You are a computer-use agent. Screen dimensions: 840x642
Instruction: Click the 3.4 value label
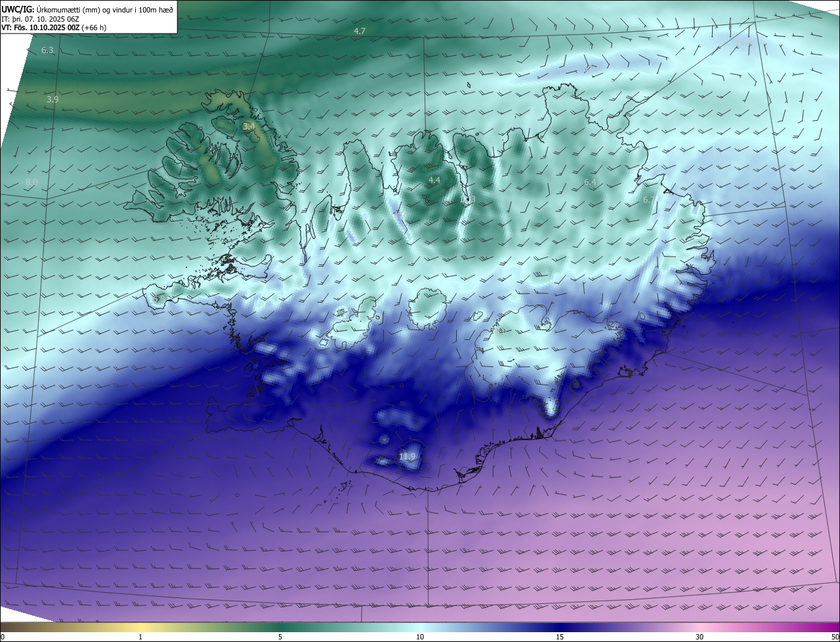pyautogui.click(x=249, y=126)
